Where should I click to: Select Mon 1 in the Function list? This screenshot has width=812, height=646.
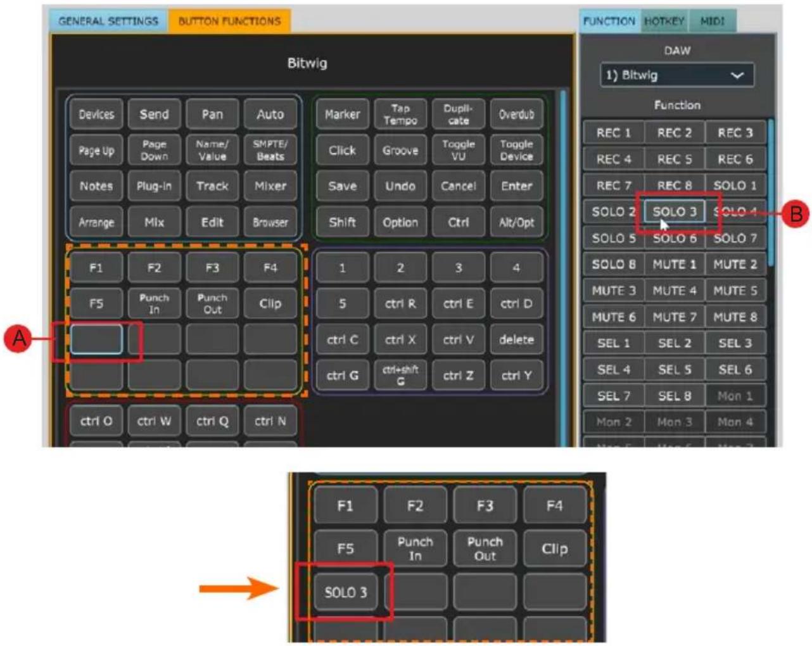click(735, 396)
